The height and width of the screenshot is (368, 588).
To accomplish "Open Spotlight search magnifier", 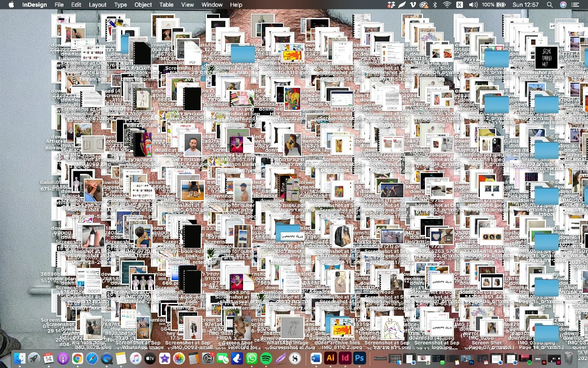I will click(550, 5).
